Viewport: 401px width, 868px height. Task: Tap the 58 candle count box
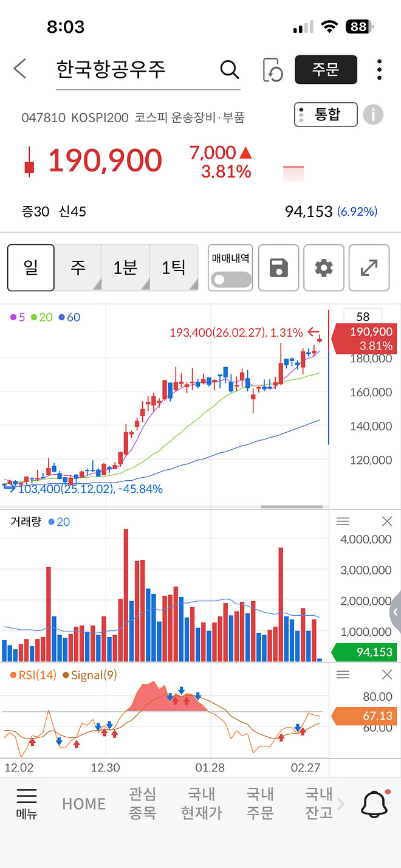tap(363, 316)
